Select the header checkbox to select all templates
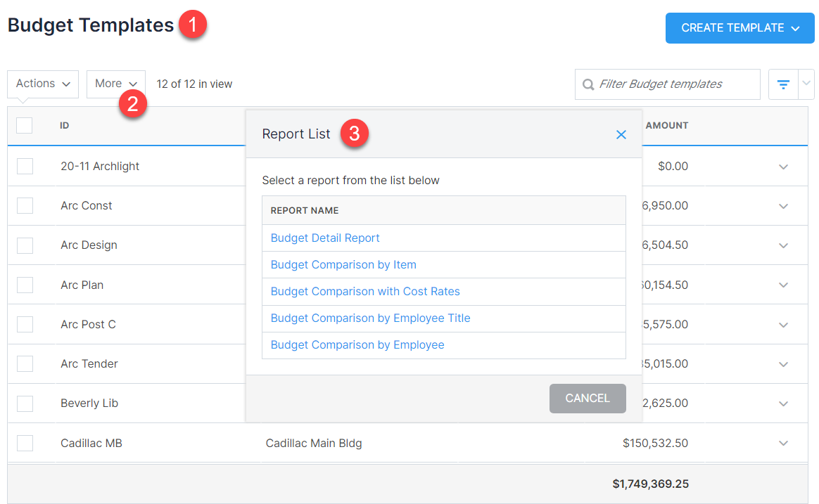 click(x=24, y=125)
